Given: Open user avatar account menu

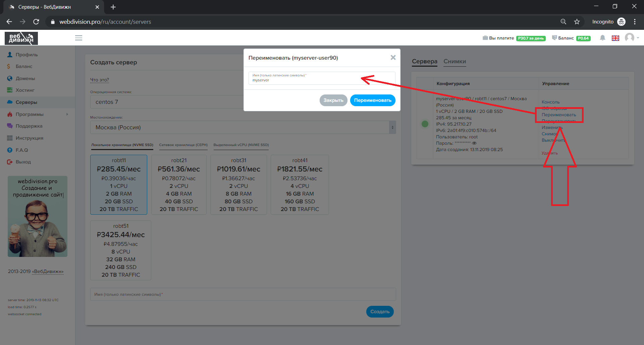Looking at the screenshot, I should point(630,38).
